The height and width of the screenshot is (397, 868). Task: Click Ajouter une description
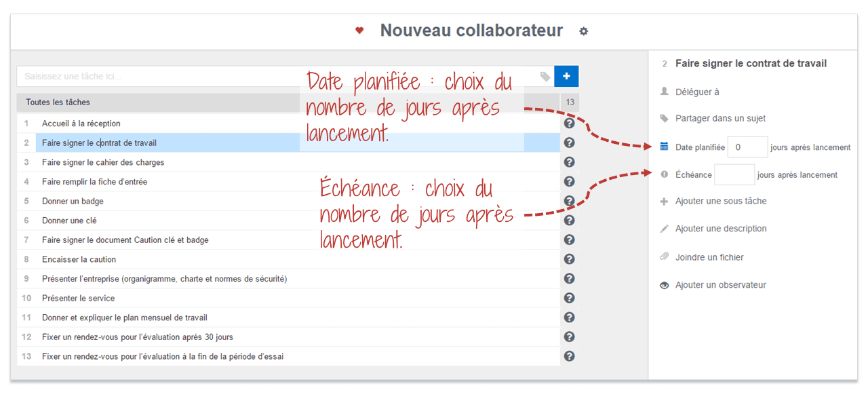pyautogui.click(x=721, y=229)
